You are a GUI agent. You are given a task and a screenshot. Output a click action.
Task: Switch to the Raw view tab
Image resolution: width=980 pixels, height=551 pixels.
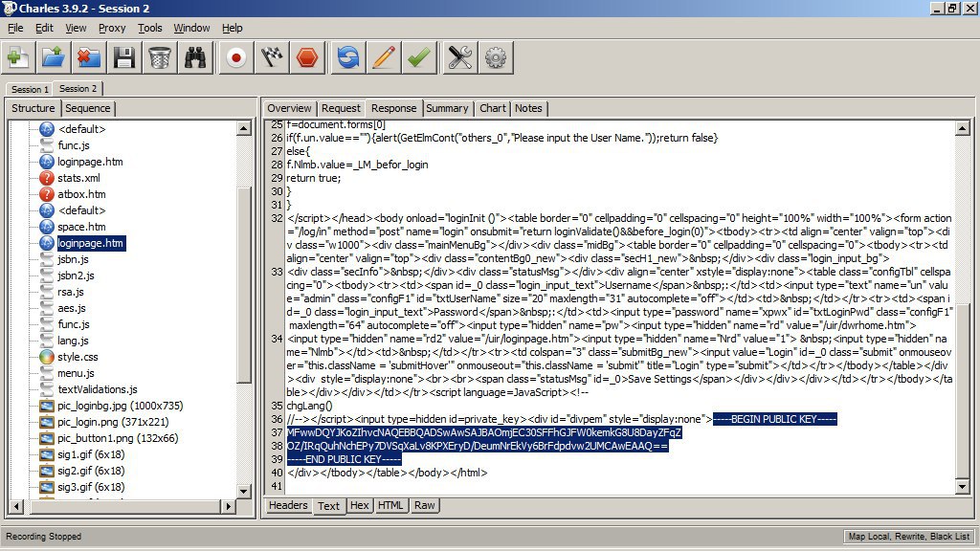coord(424,505)
